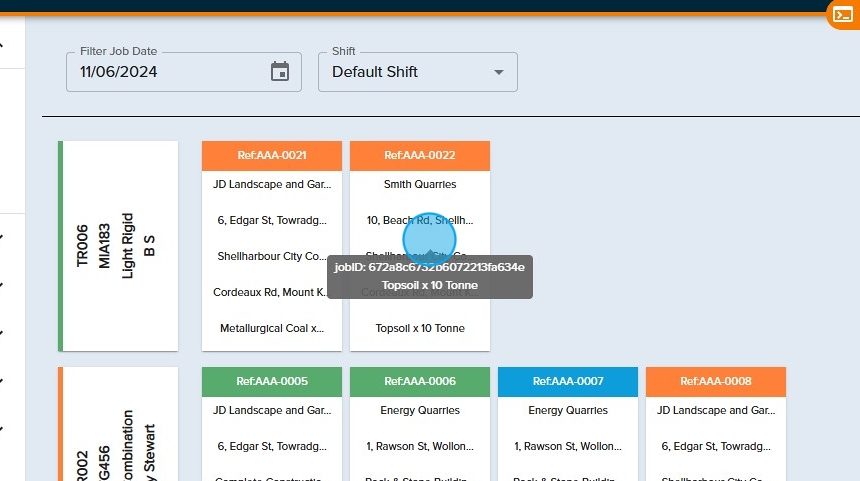Open job header Ref:AAA-0022
This screenshot has width=860, height=481.
[x=420, y=155]
